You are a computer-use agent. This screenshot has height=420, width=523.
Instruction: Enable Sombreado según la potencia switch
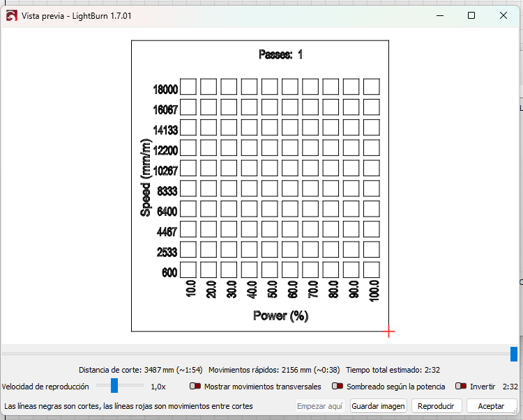coord(338,386)
